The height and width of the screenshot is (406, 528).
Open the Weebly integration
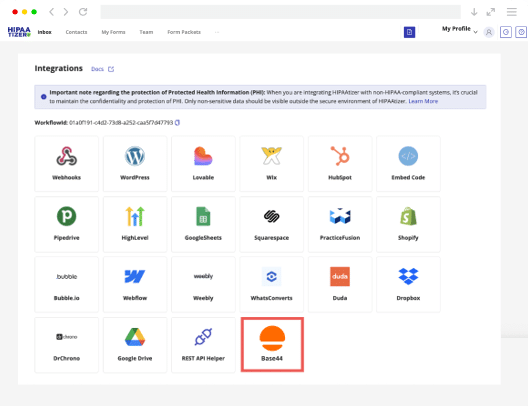[x=203, y=284]
